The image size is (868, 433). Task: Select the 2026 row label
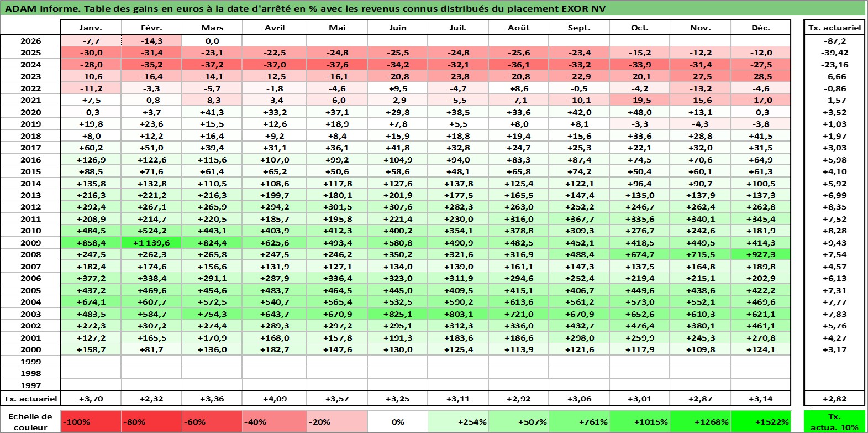(x=30, y=41)
